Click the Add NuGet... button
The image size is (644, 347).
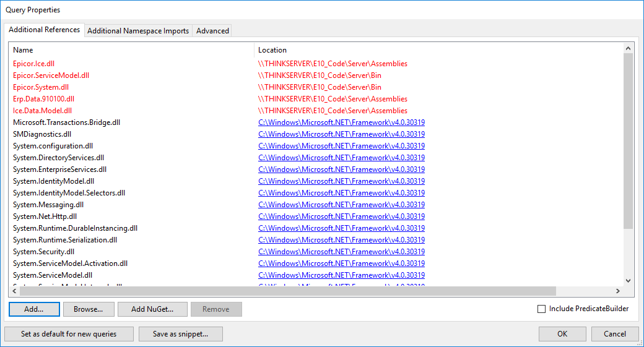point(152,309)
